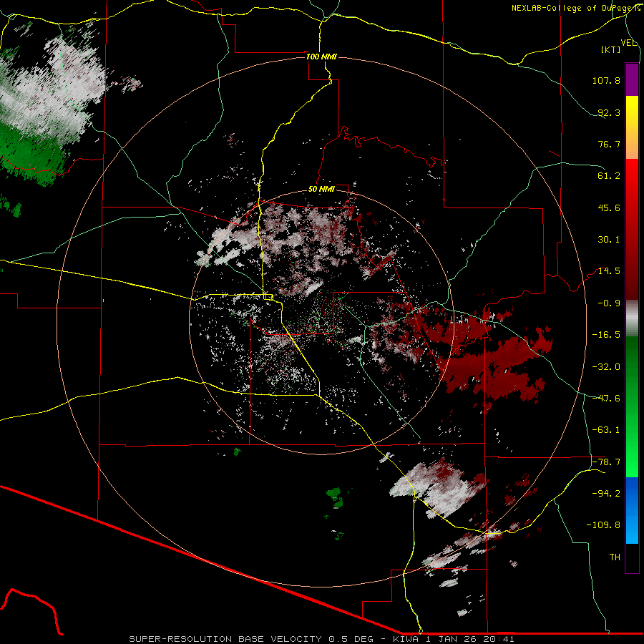Click the 45.6 velocity scale value

(609, 208)
